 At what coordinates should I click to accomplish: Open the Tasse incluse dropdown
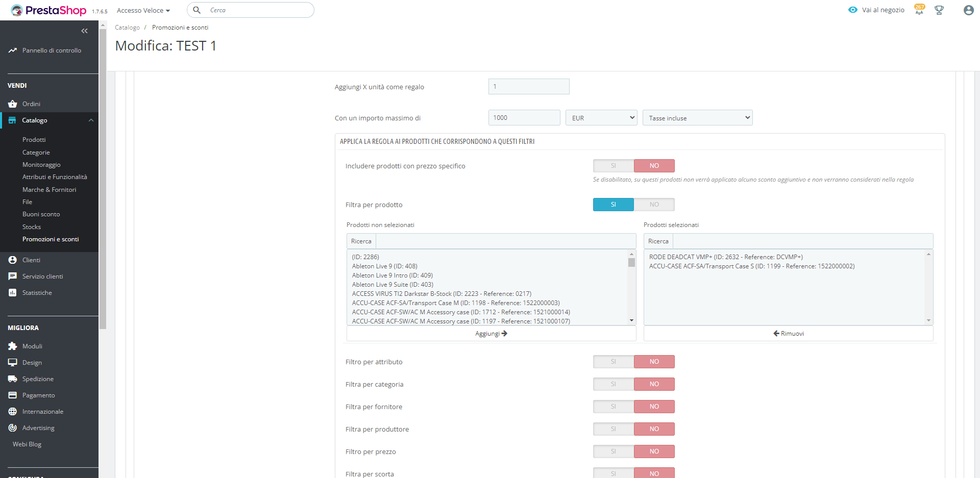[x=698, y=118]
